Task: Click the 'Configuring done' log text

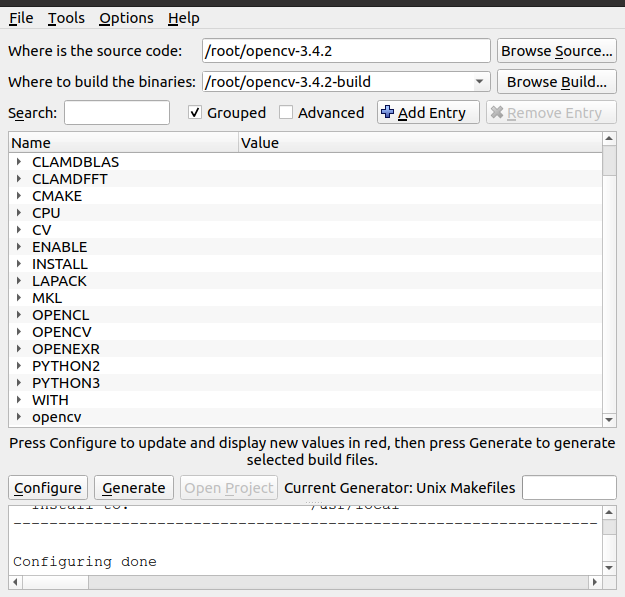Action: pyautogui.click(x=85, y=562)
